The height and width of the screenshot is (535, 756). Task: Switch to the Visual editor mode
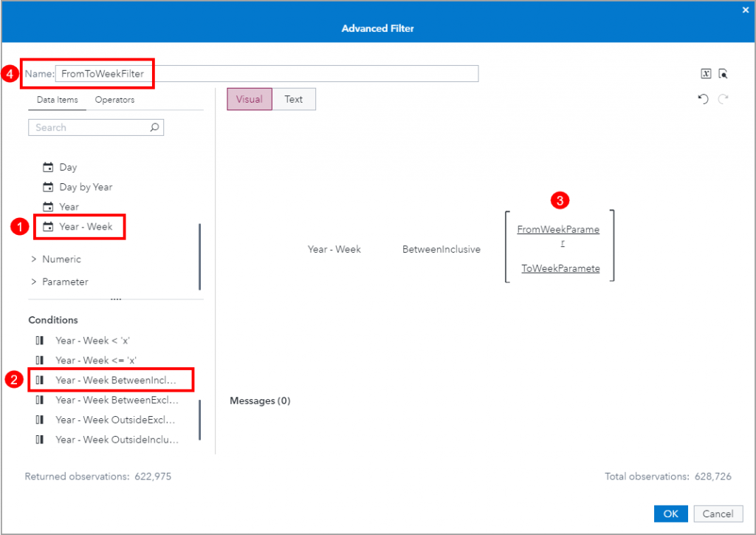point(249,98)
